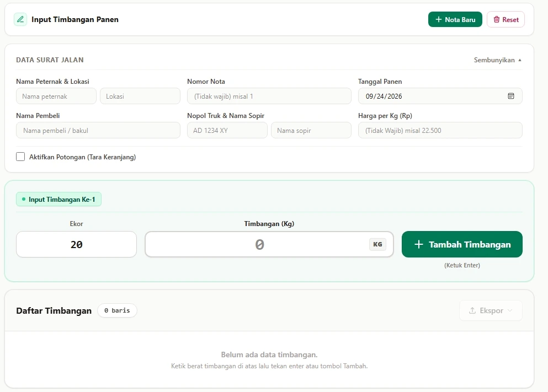This screenshot has width=548, height=392.
Task: Click the Harga per Kg input field
Action: point(440,131)
